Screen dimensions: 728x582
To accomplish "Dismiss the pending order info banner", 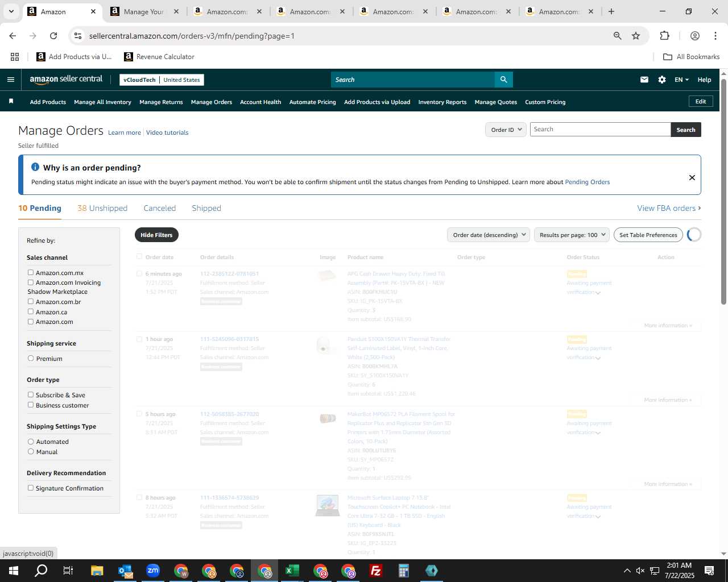I will coord(692,177).
